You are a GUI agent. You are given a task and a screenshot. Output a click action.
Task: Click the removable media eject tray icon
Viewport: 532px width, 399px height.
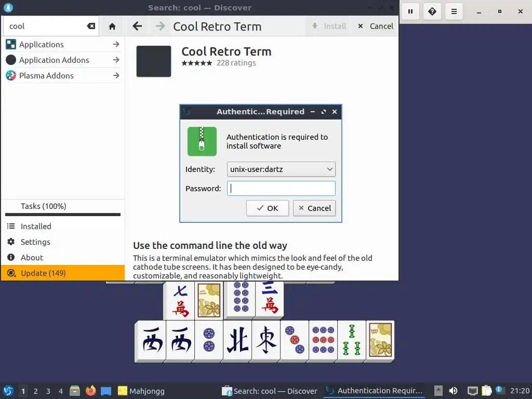(x=438, y=391)
